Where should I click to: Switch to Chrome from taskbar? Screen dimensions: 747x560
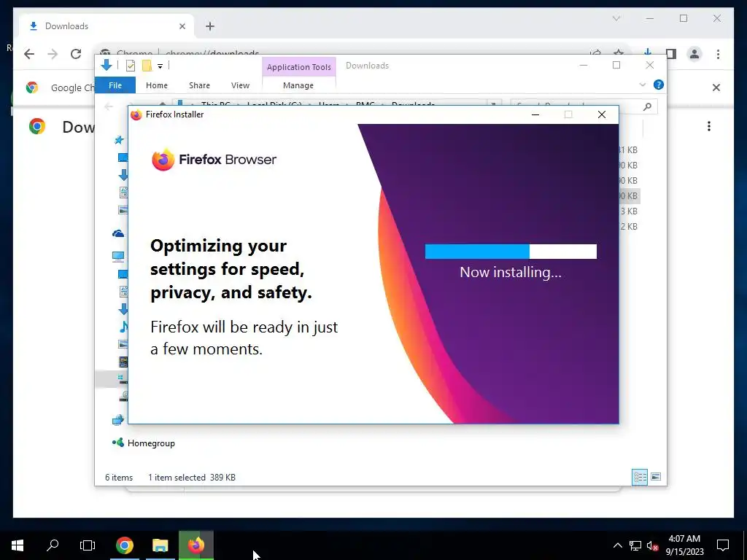(124, 545)
